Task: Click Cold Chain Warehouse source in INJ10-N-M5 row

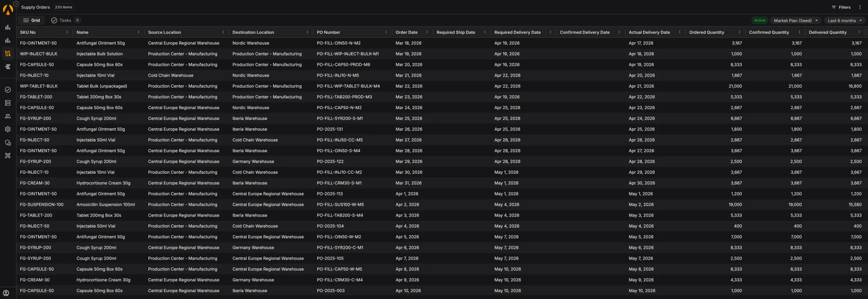Action: [x=171, y=75]
